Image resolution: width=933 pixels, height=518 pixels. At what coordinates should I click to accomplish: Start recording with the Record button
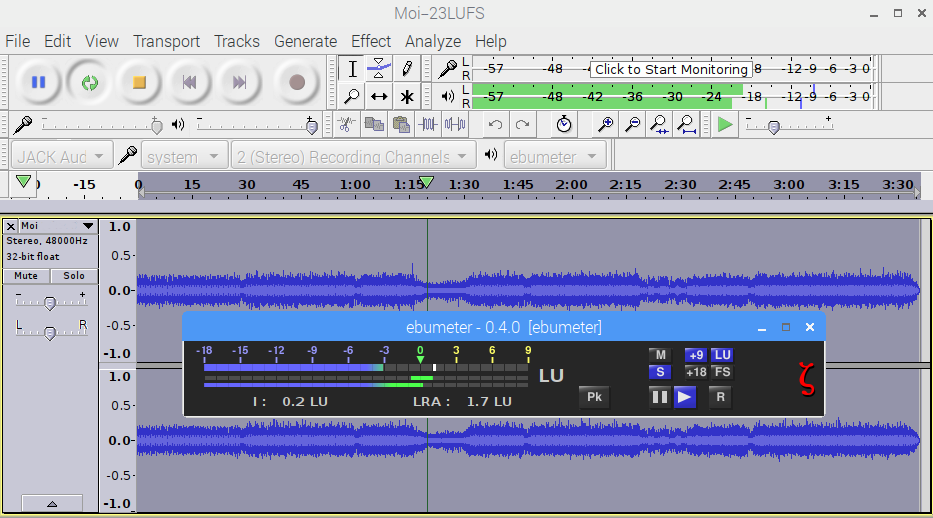pyautogui.click(x=297, y=82)
